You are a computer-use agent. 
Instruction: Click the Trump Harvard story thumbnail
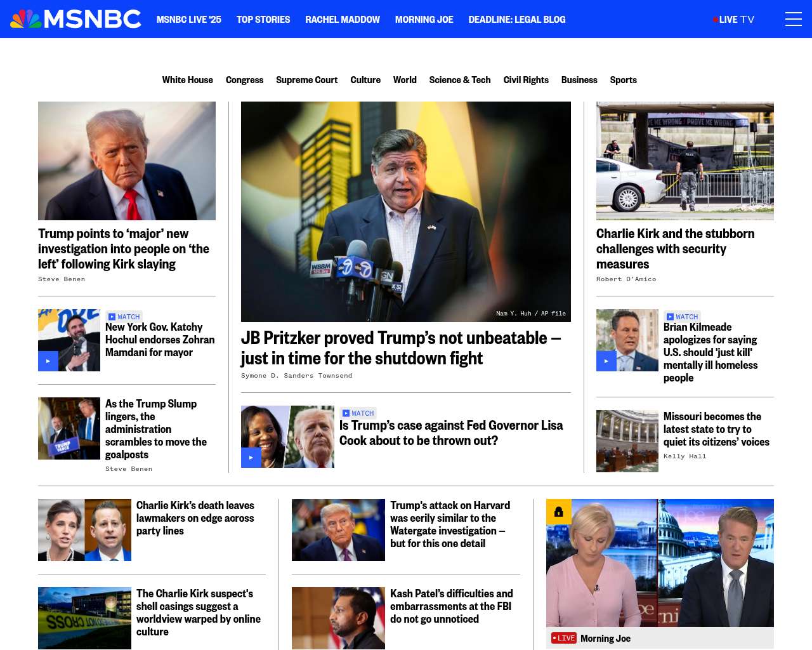[x=338, y=530]
